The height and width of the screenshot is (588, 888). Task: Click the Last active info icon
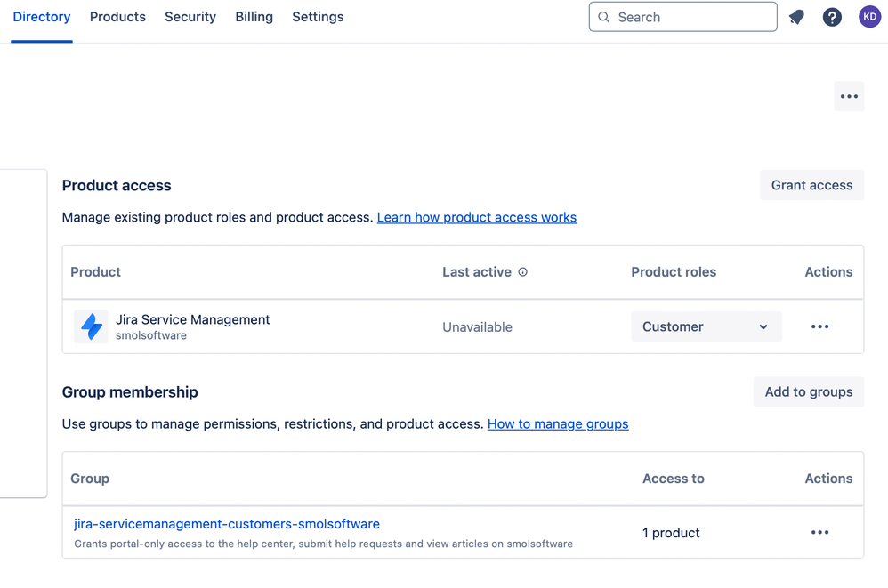[523, 272]
